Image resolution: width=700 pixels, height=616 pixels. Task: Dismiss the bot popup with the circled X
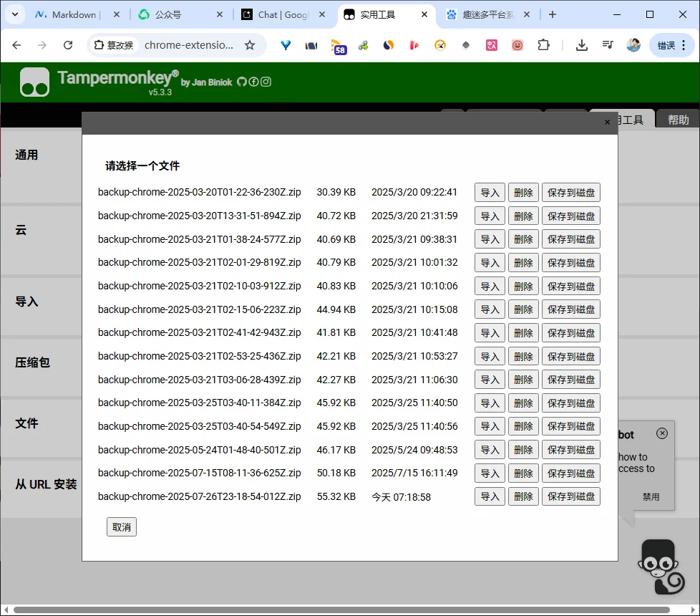662,433
